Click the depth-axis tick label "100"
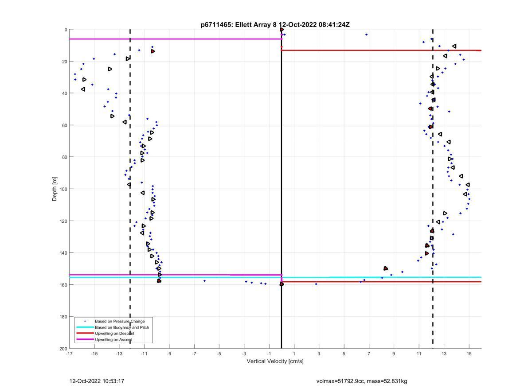The height and width of the screenshot is (392, 532). tap(63, 189)
